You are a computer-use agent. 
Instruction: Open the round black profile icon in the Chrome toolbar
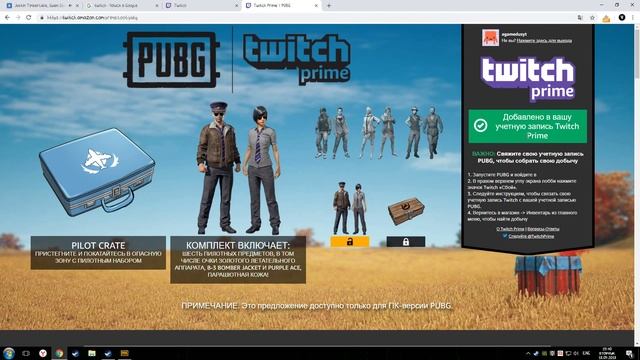pyautogui.click(x=622, y=18)
